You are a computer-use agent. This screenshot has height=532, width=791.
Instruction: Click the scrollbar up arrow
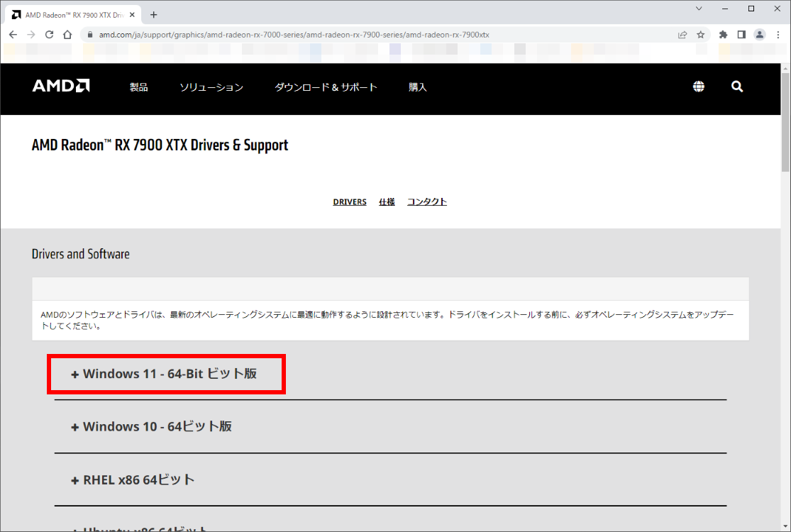pyautogui.click(x=785, y=67)
